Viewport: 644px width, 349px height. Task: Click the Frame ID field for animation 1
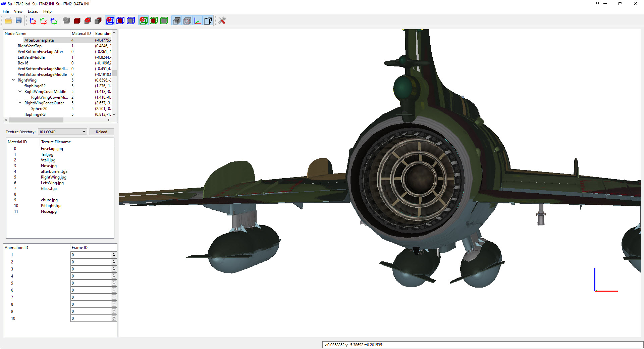tap(91, 255)
